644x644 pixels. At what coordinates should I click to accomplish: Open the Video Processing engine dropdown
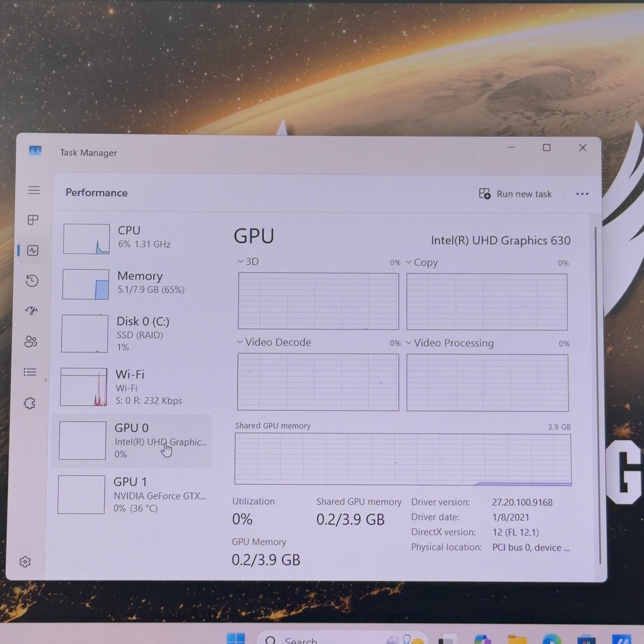[450, 343]
